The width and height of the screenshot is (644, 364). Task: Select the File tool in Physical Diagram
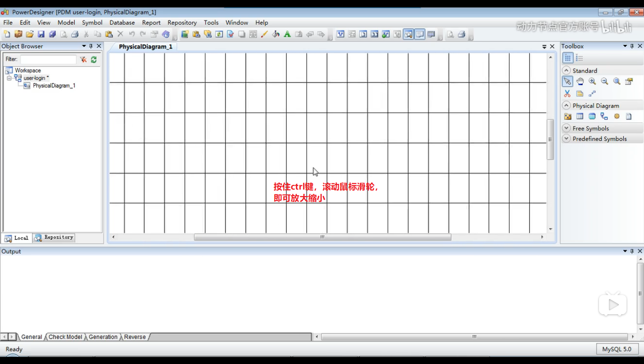tap(629, 117)
